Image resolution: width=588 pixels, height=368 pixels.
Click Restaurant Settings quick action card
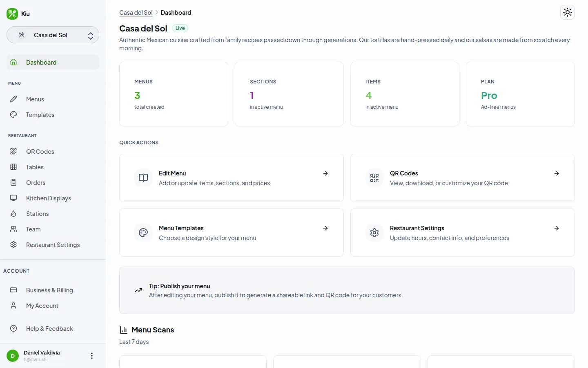click(x=463, y=233)
